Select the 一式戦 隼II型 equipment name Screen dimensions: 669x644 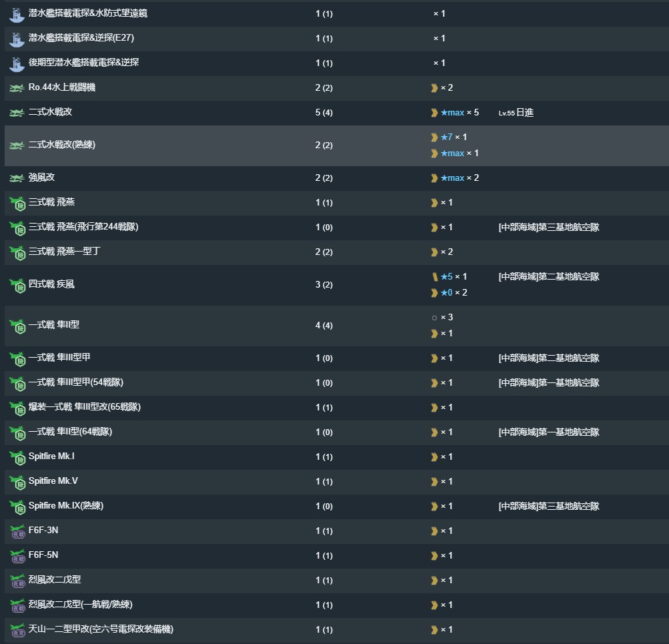point(54,325)
